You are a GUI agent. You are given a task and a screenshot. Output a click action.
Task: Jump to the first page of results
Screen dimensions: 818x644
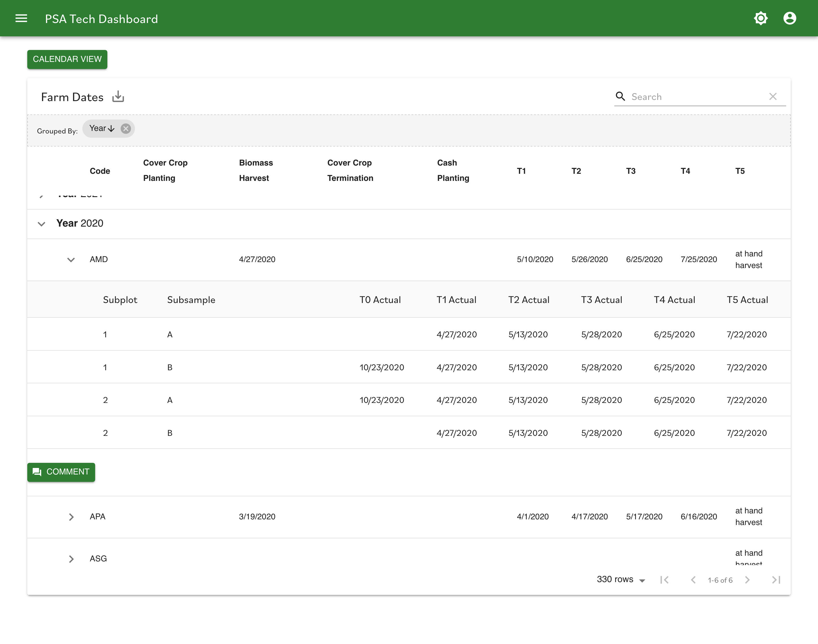point(665,580)
